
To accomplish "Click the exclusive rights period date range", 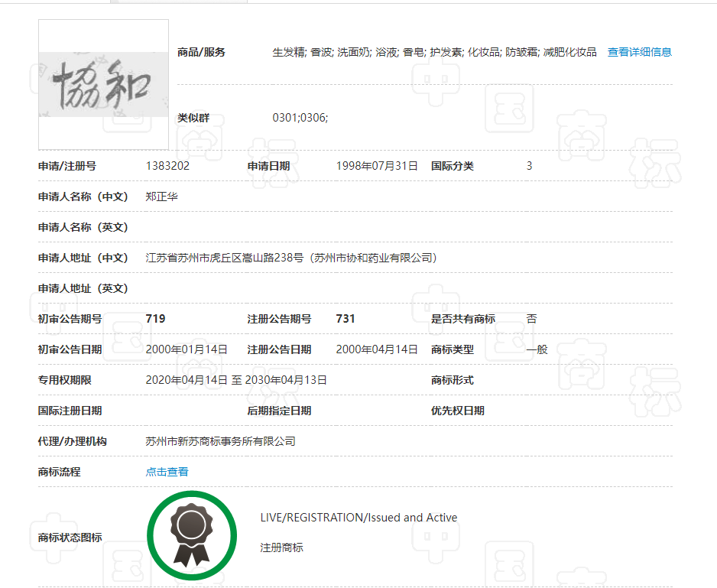I will point(236,380).
